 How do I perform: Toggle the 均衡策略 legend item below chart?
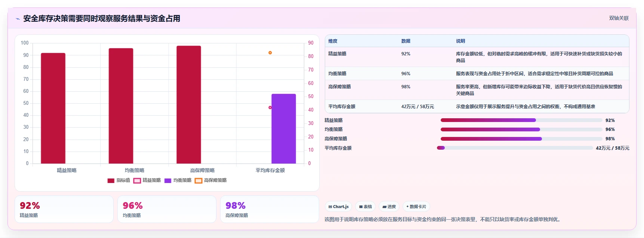[x=178, y=180]
